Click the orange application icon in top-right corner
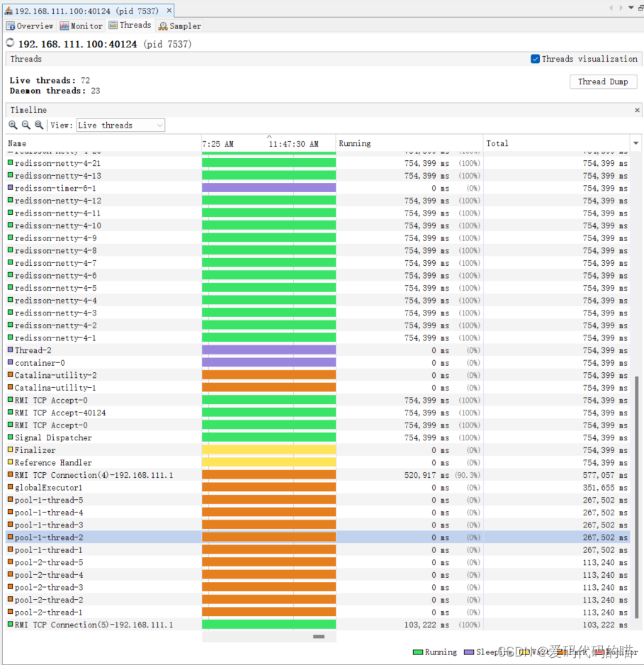This screenshot has width=644, height=665. (x=640, y=8)
